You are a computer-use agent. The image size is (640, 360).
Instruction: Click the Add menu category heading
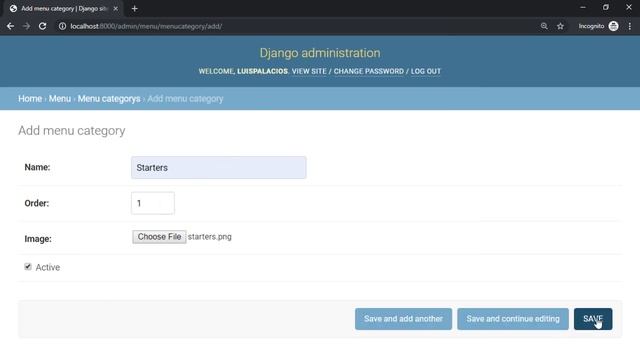pyautogui.click(x=71, y=131)
